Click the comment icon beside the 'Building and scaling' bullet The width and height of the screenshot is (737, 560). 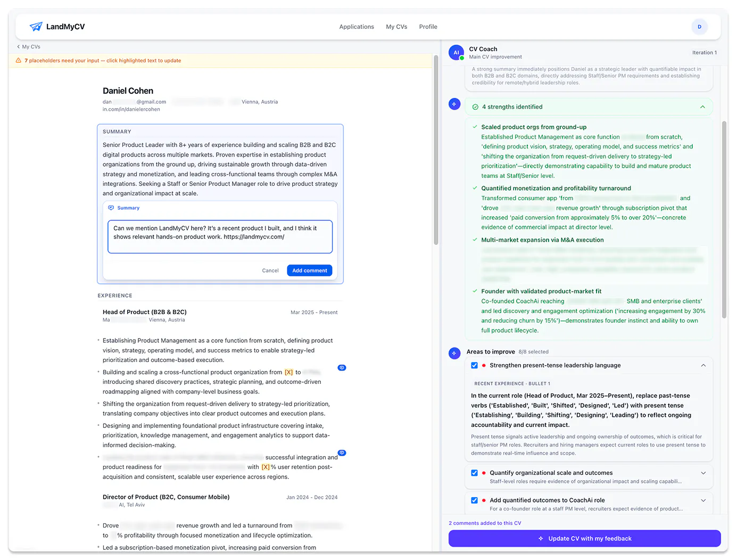tap(342, 368)
